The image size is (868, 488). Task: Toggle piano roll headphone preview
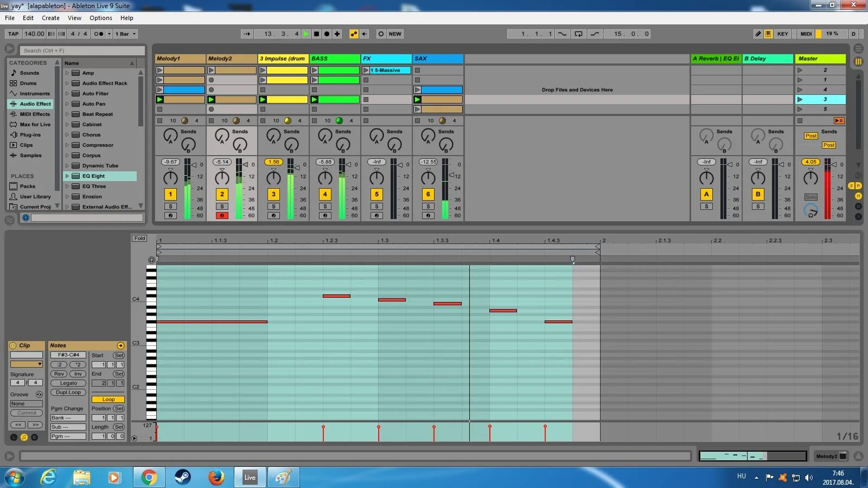(x=151, y=260)
